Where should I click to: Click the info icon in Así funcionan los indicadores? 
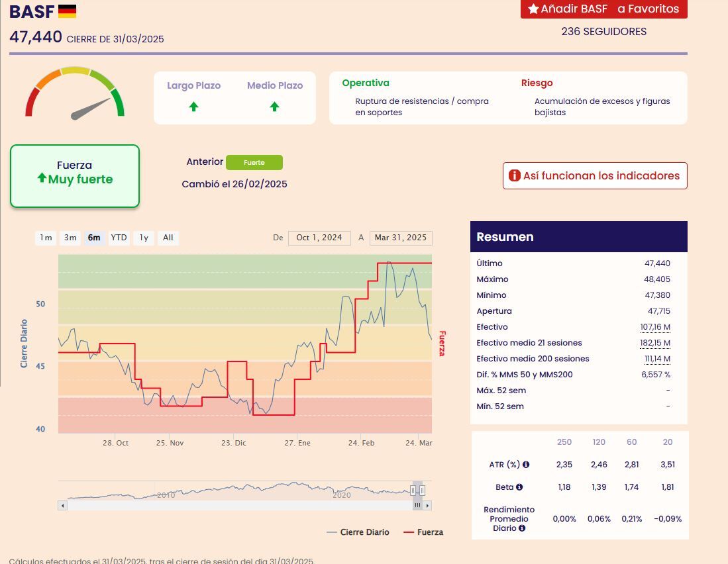515,175
